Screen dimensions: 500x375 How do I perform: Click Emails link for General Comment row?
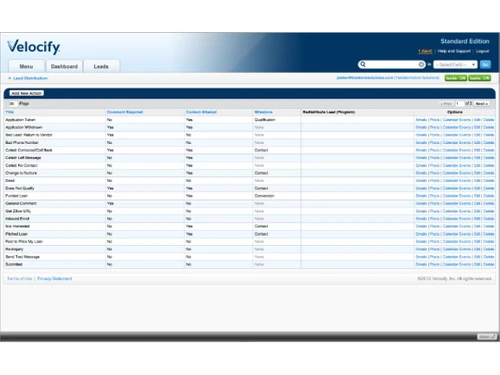click(x=421, y=203)
